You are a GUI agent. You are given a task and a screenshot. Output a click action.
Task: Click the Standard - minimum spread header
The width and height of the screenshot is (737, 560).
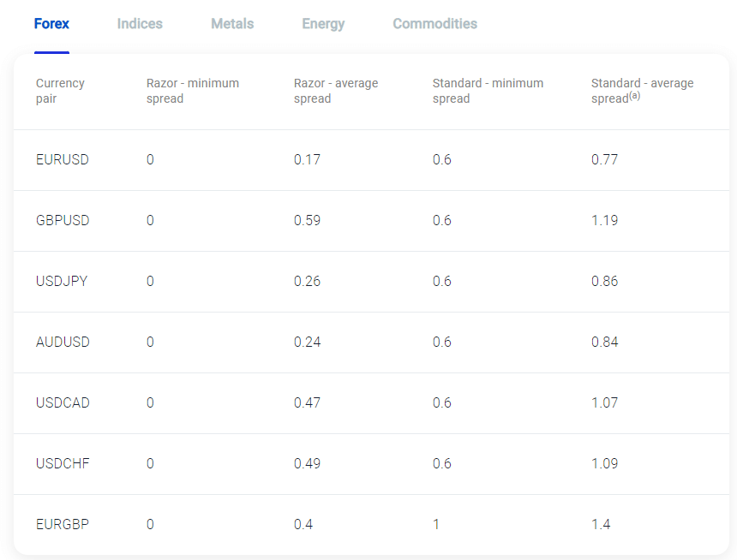click(x=488, y=91)
